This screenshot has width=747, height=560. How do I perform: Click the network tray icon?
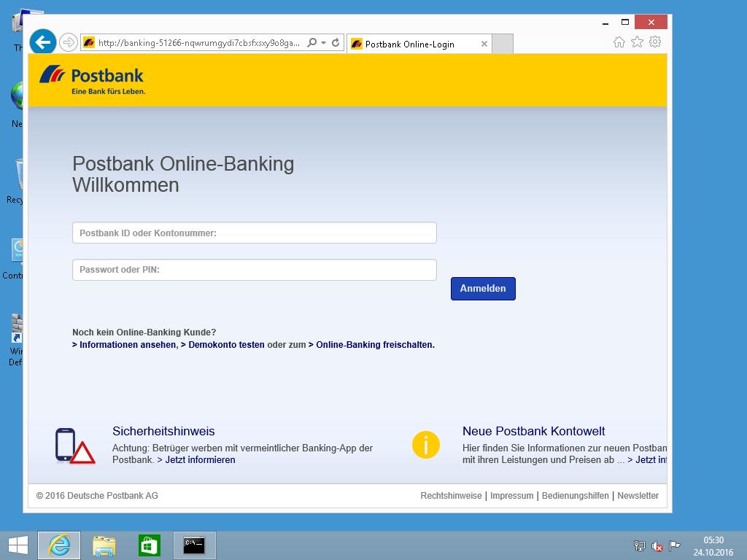639,545
